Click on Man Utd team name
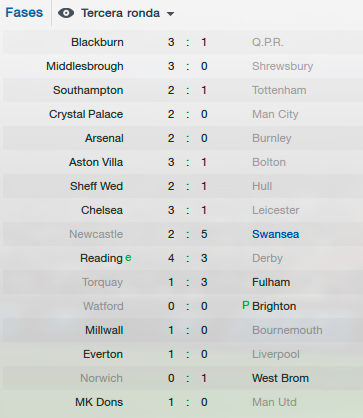Screen dimensions: 363x418 274,402
